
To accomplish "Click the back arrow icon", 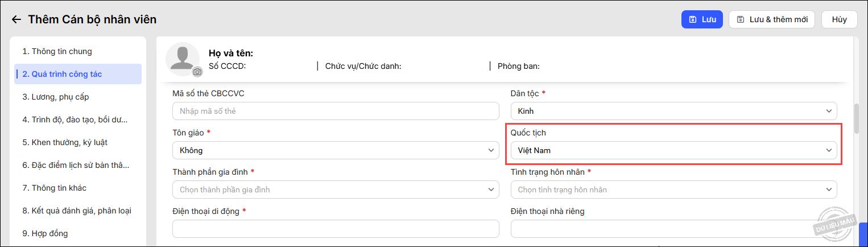I will [x=16, y=20].
